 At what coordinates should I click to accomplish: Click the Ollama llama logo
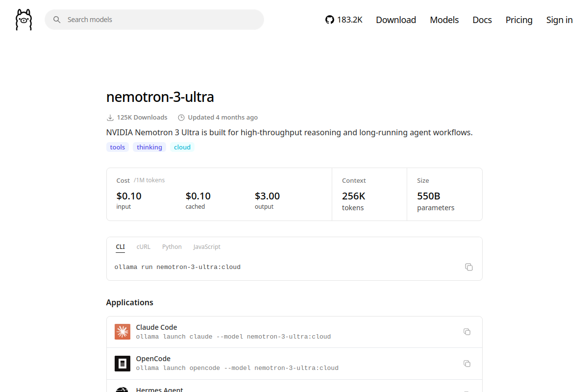click(x=24, y=20)
